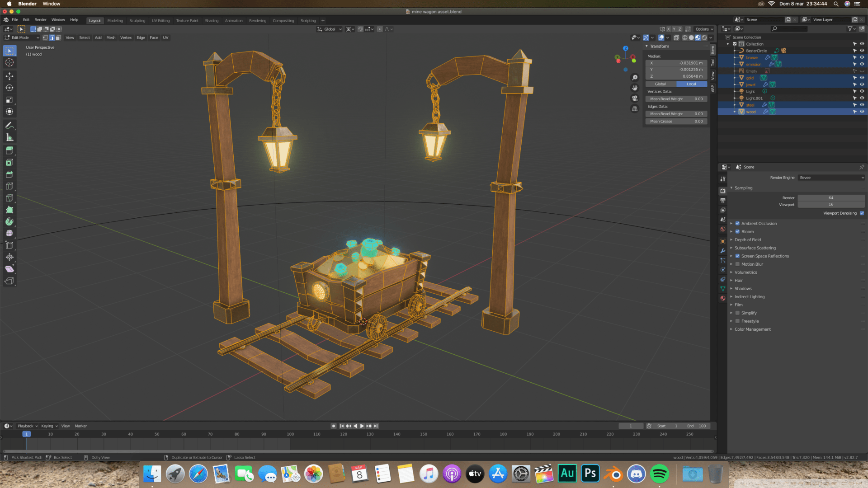
Task: Open the sidebar Tool tab
Action: pos(713,62)
